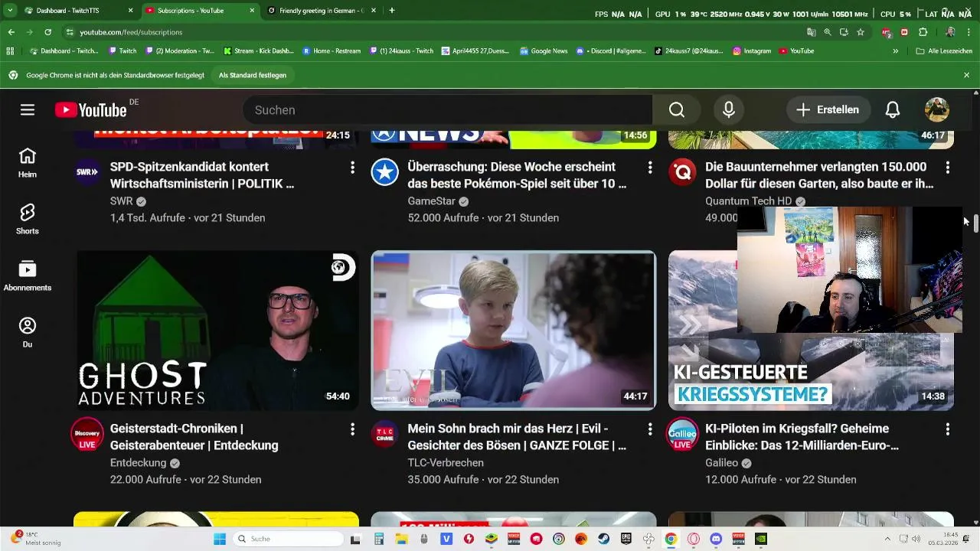
Task: Open TLC Crime channel avatar
Action: (385, 434)
